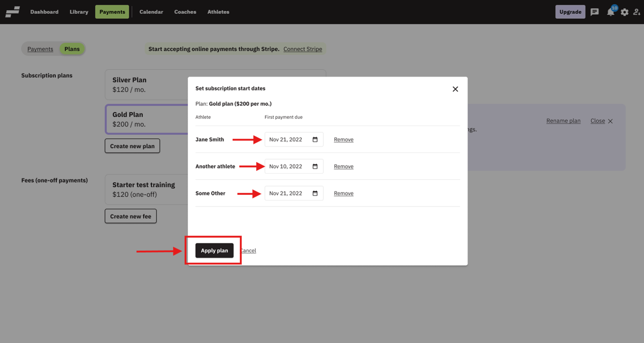
Task: Remove Jane Smith from plan
Action: pyautogui.click(x=344, y=140)
